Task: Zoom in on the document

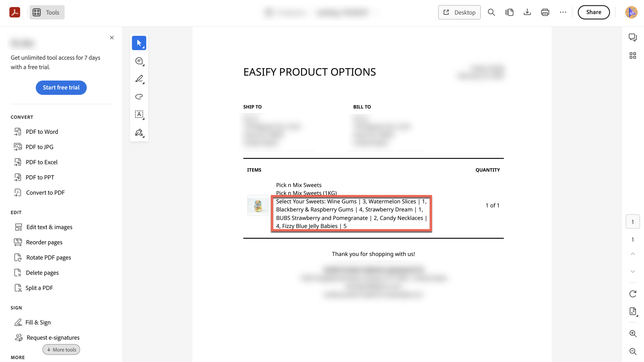Action: point(633,334)
